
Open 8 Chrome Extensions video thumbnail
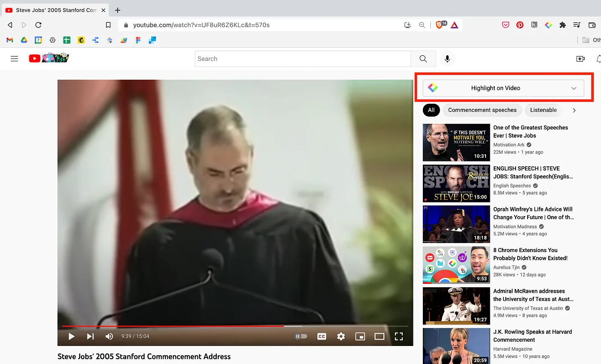pos(456,265)
